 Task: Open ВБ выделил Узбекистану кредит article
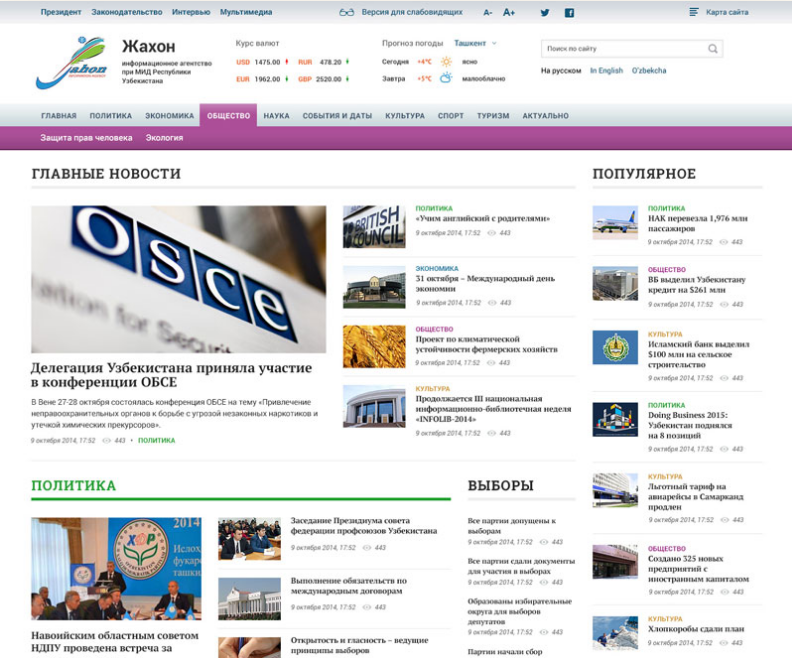(697, 285)
